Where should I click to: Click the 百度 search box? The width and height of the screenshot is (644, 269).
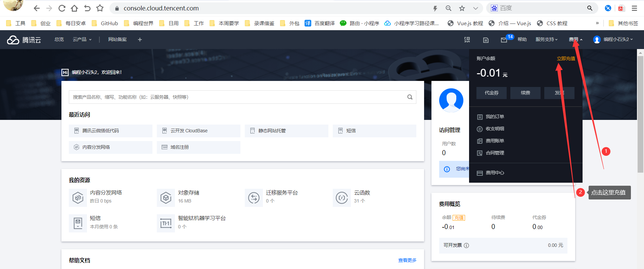[x=542, y=8]
